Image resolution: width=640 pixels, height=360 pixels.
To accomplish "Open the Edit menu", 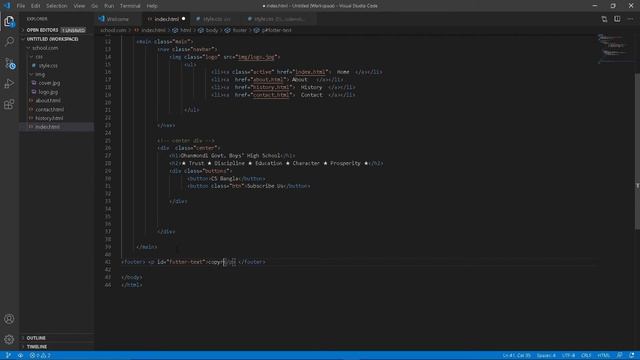I will (36, 6).
